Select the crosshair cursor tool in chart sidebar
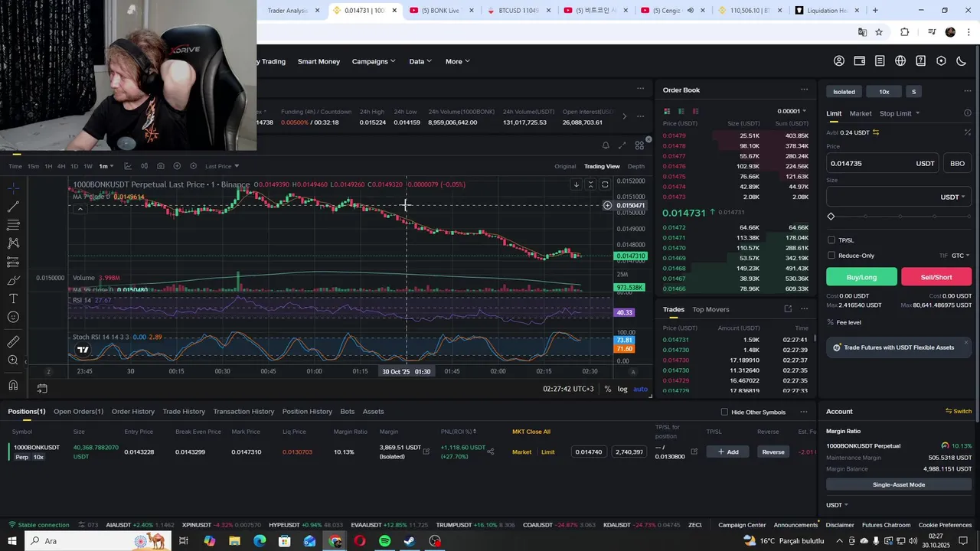The image size is (980, 551). (x=13, y=187)
